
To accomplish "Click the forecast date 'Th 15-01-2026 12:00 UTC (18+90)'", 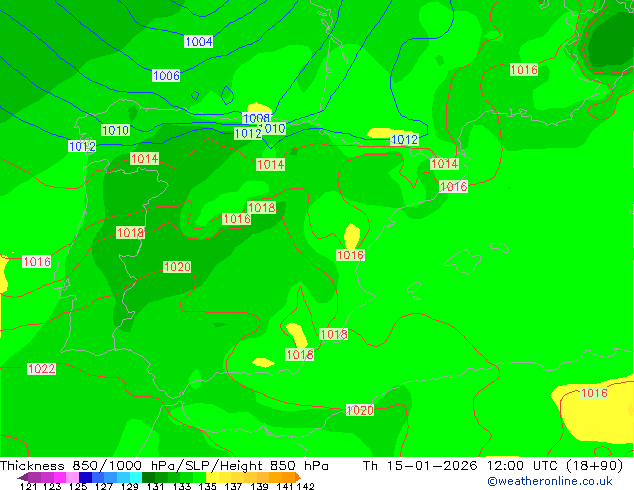I will coord(493,466).
